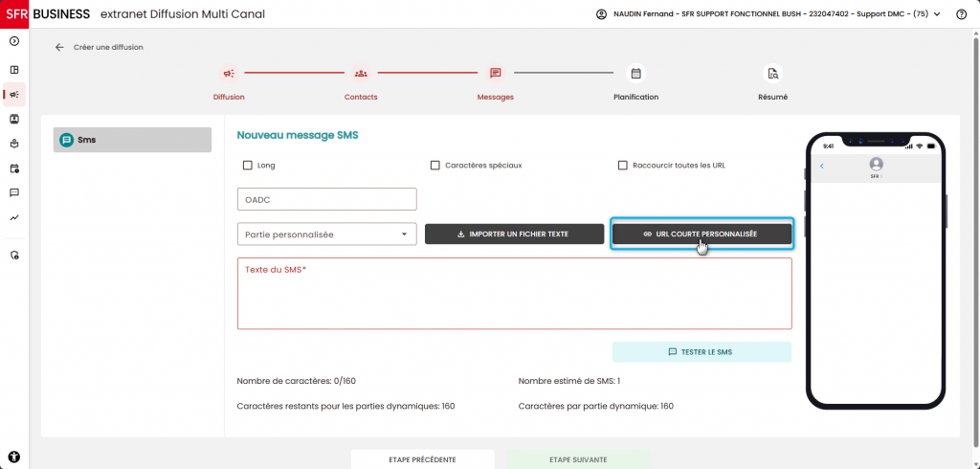Select the Messages step icon
This screenshot has height=469, width=980.
pos(496,74)
